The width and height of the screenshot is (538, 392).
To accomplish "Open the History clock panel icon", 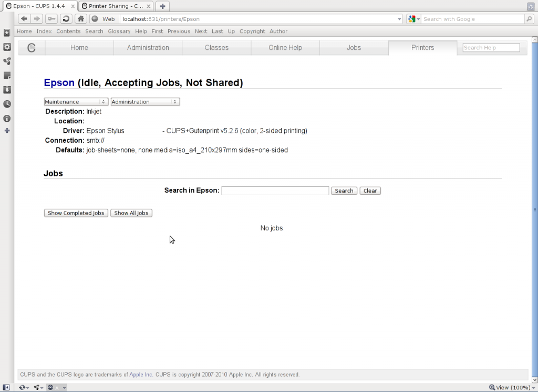I will coord(7,104).
